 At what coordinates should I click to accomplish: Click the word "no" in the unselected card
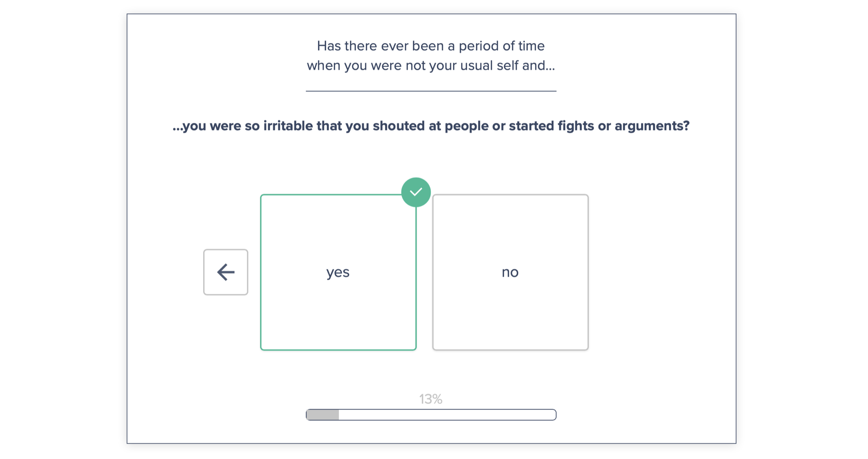coord(510,272)
